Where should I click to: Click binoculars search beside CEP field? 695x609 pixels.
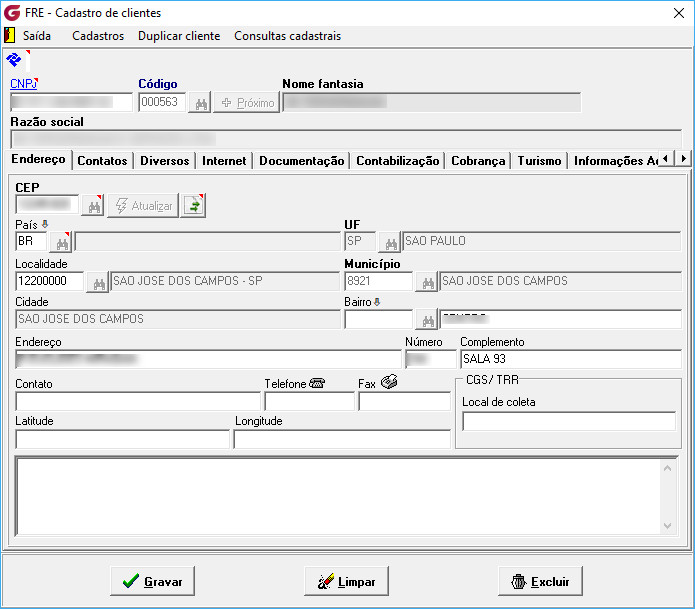(x=94, y=206)
